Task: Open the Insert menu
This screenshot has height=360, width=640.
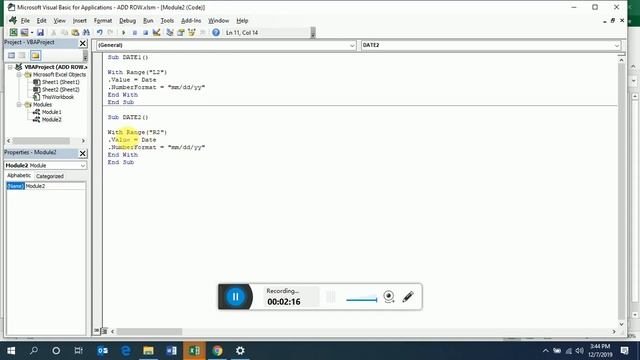Action: coord(80,20)
